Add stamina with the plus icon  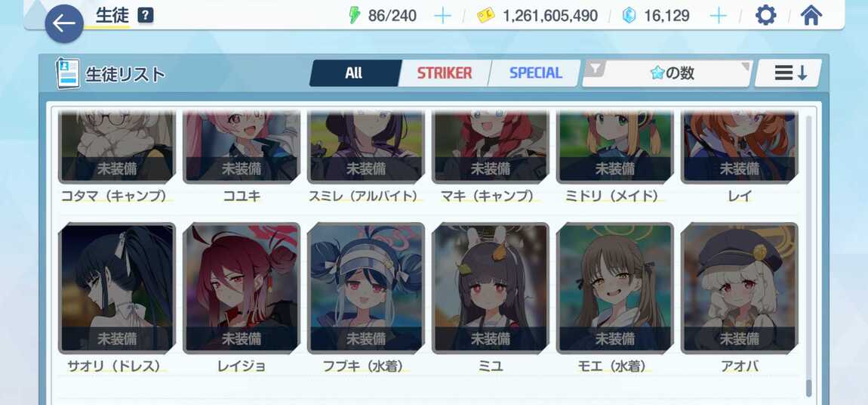click(442, 16)
